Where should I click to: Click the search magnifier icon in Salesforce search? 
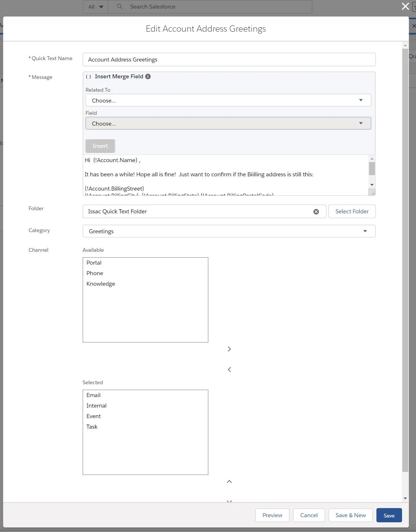(120, 6)
